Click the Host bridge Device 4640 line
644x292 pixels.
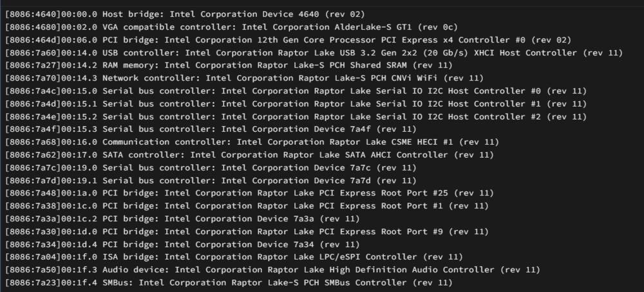point(185,14)
